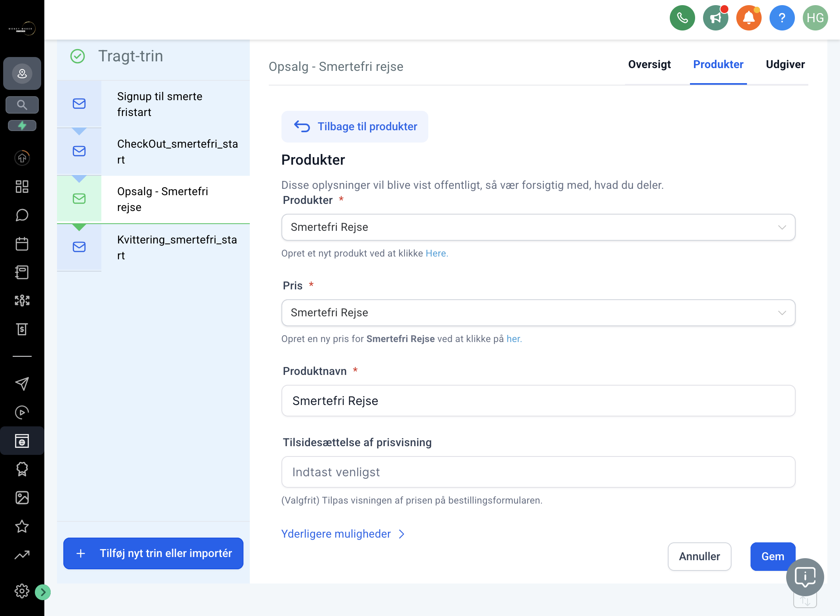Open the automation play-circle icon
This screenshot has width=840, height=616.
point(22,412)
